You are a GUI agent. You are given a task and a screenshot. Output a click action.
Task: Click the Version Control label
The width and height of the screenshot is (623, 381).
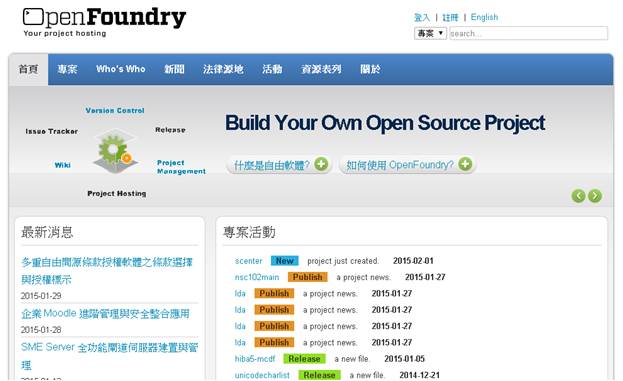pyautogui.click(x=115, y=110)
